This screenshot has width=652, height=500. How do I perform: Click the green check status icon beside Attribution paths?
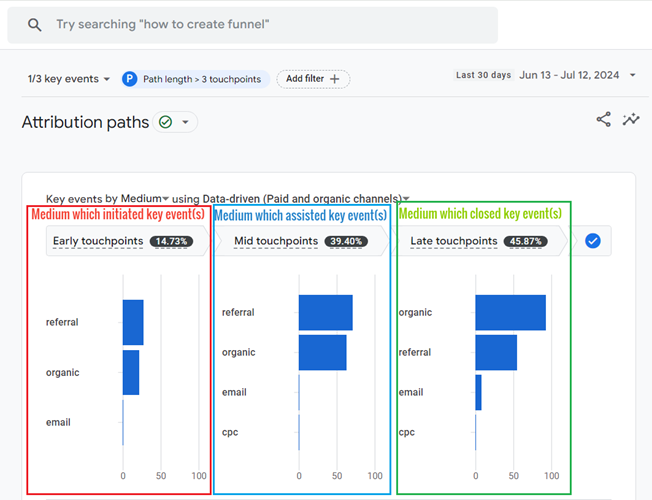point(165,122)
